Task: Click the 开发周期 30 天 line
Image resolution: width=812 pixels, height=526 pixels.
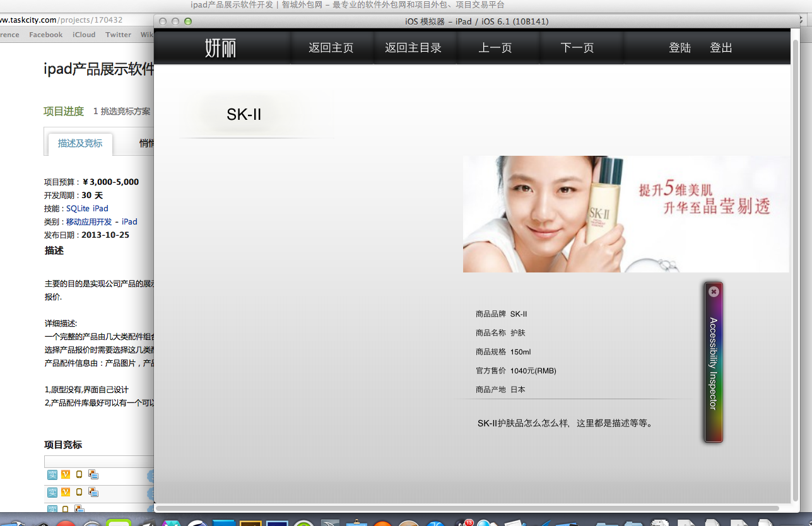Action: point(73,195)
